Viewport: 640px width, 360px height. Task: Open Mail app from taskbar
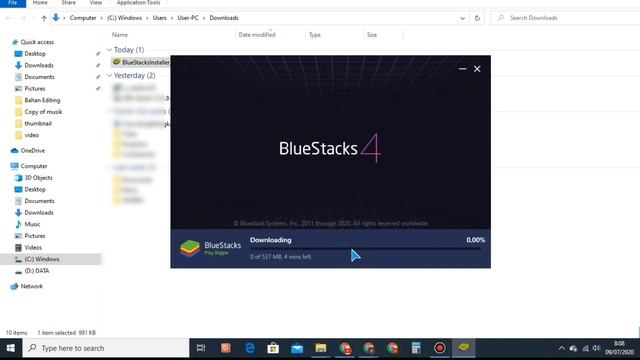pyautogui.click(x=297, y=348)
